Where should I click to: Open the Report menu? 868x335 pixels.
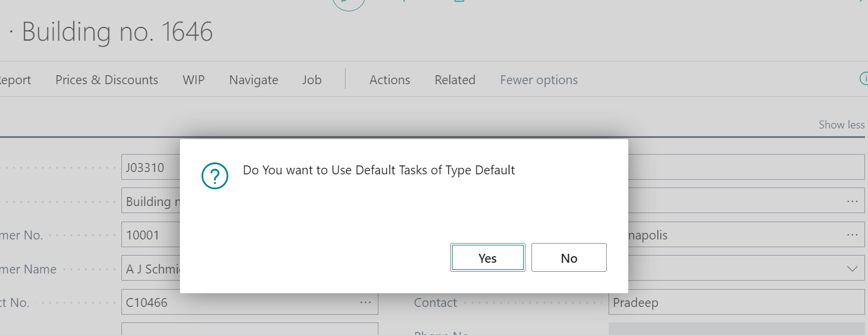tap(16, 80)
